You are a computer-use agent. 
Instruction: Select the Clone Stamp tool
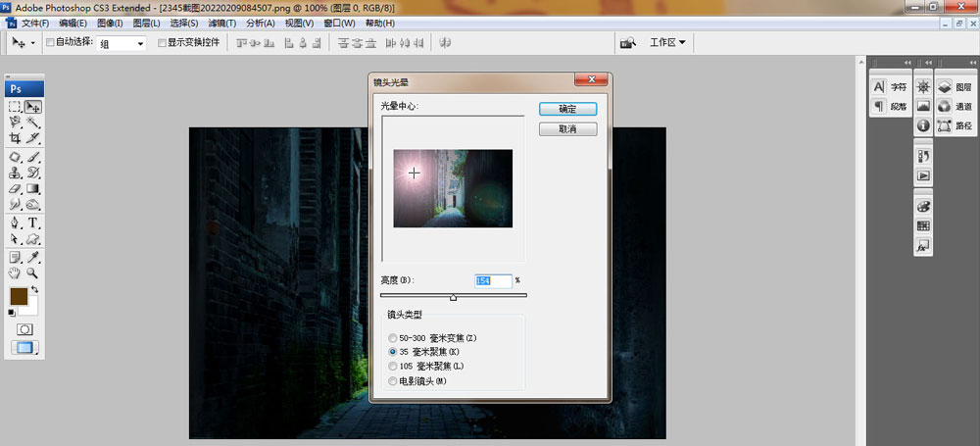[16, 173]
